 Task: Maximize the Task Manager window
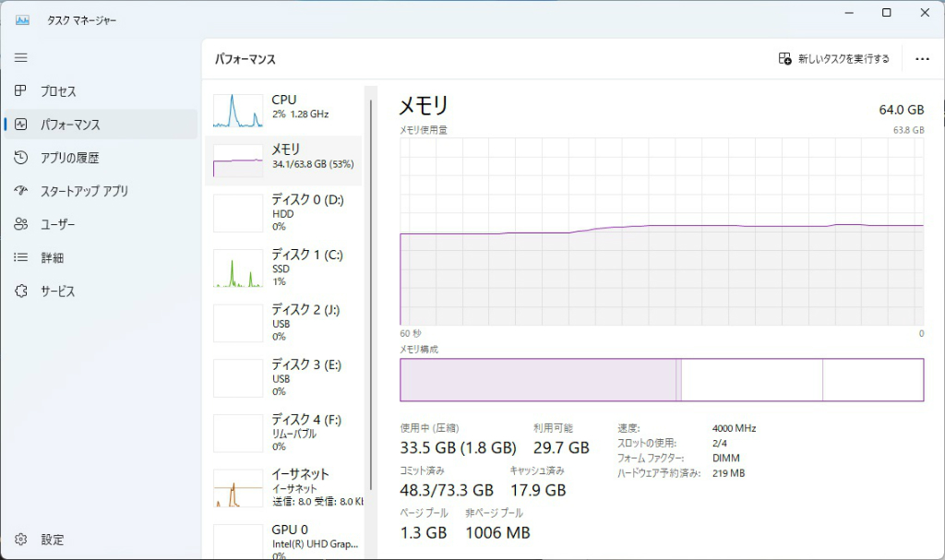tap(887, 13)
